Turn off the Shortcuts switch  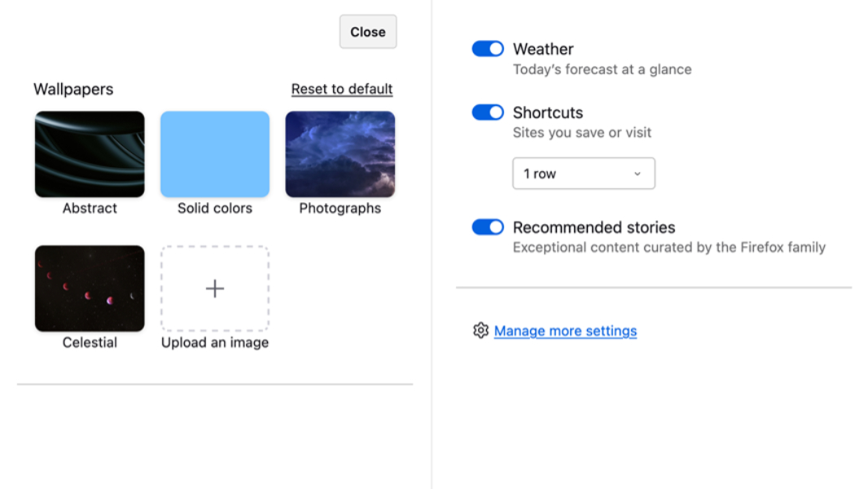[487, 112]
